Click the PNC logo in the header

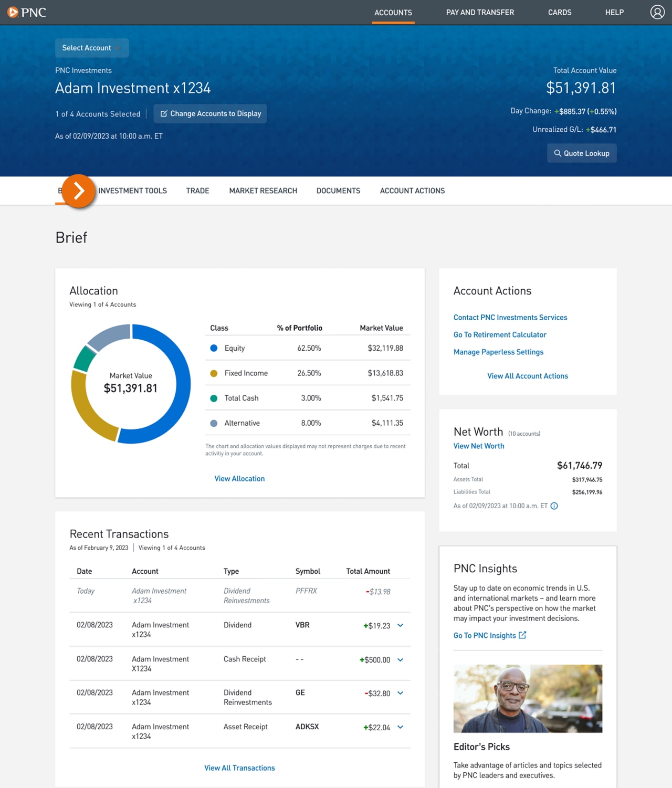coord(27,12)
